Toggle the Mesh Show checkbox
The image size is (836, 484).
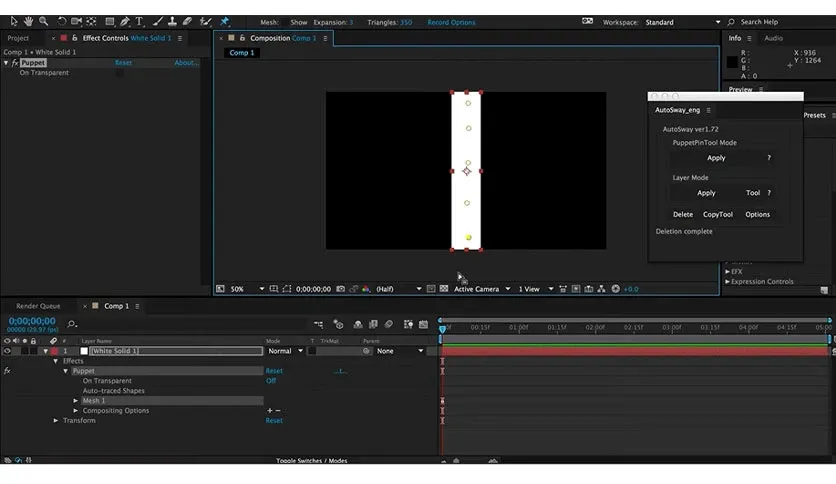point(285,22)
